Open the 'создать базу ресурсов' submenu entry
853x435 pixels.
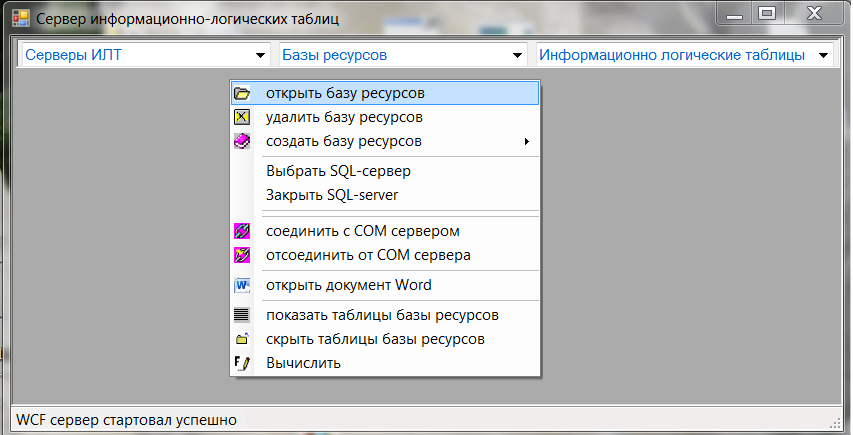click(x=385, y=141)
